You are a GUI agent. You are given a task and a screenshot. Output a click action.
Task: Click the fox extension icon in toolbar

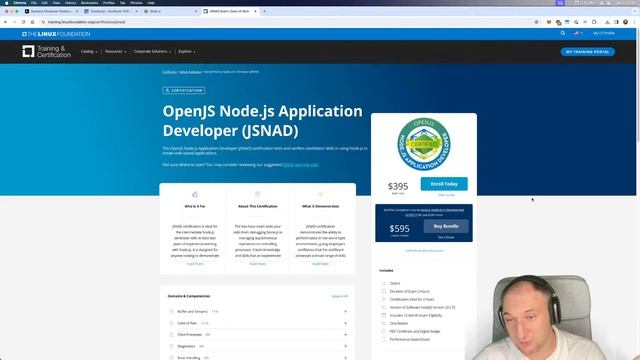[x=549, y=22]
